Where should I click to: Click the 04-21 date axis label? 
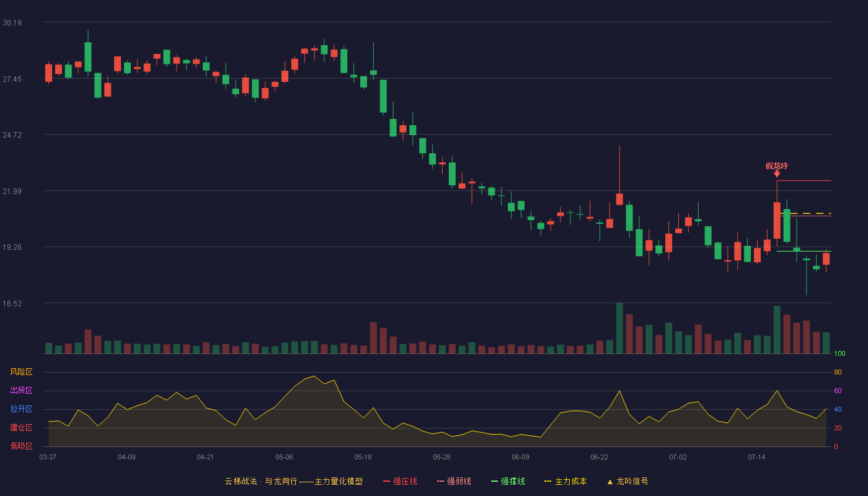[205, 457]
